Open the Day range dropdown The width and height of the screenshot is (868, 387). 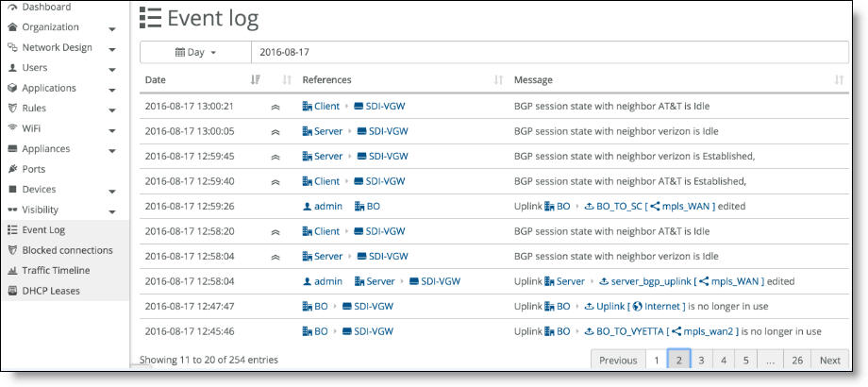point(195,52)
